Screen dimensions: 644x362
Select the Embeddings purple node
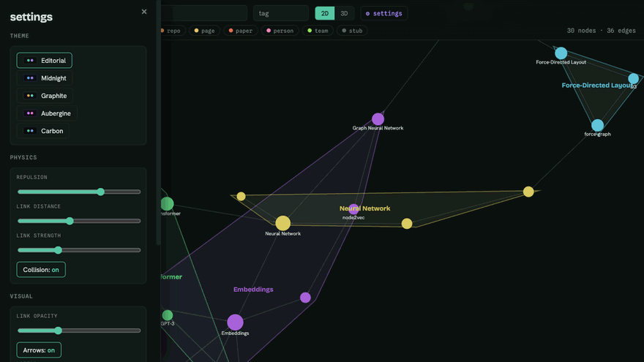(x=235, y=323)
